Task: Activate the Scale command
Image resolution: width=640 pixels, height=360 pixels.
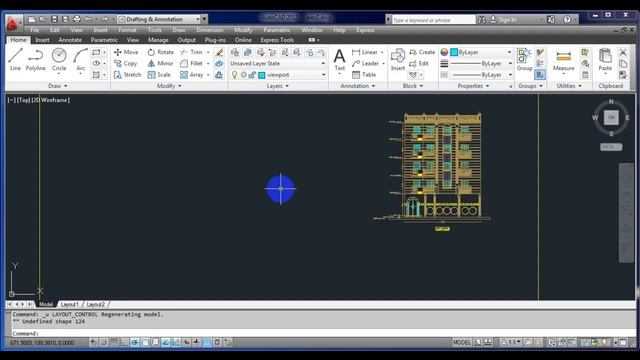Action: pyautogui.click(x=159, y=75)
